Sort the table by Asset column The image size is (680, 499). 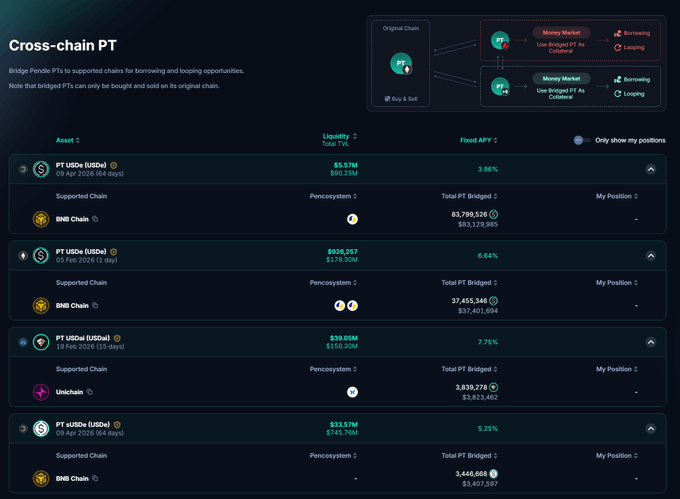click(x=68, y=140)
